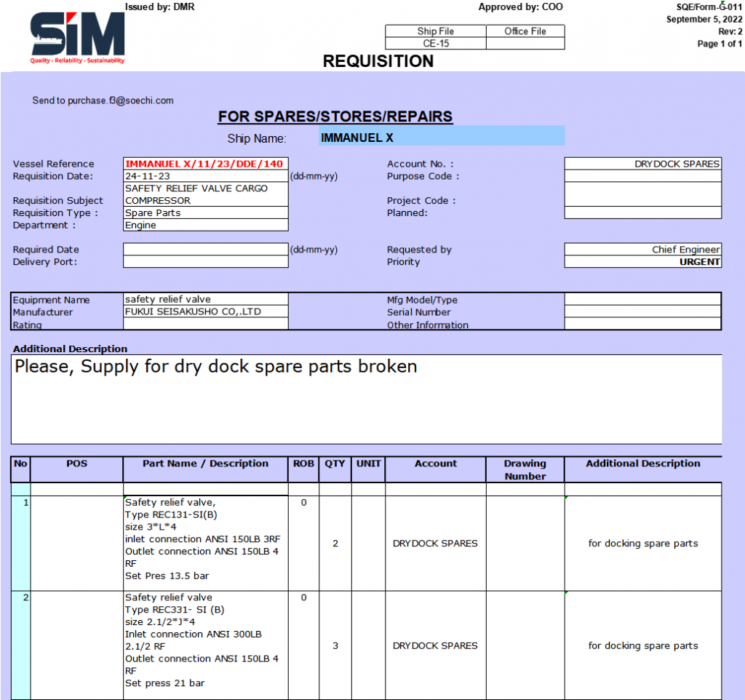
Task: Select the Office File header cell
Action: point(525,31)
